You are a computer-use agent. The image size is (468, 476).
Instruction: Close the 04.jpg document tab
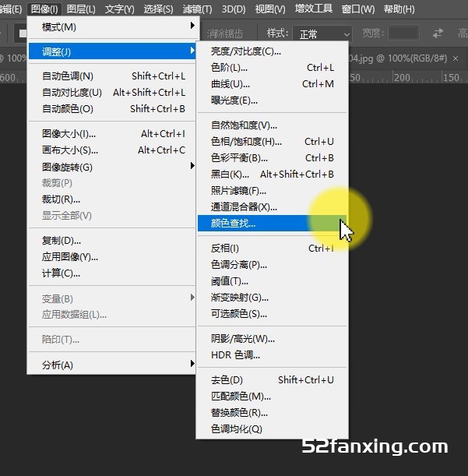point(456,58)
